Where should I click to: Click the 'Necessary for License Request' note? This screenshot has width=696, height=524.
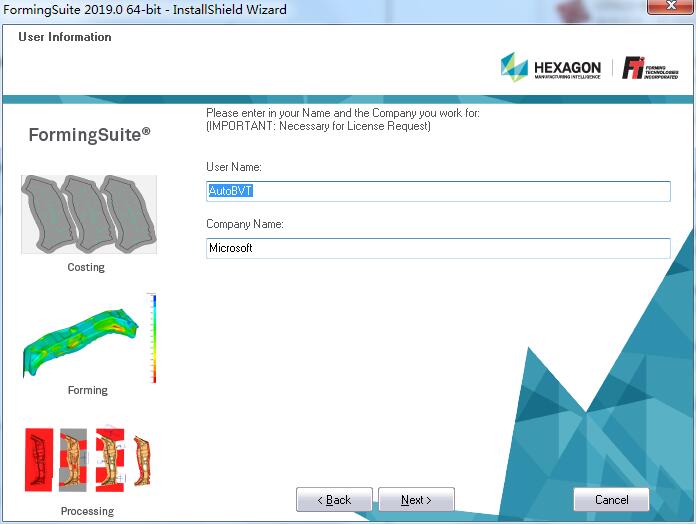click(x=318, y=126)
